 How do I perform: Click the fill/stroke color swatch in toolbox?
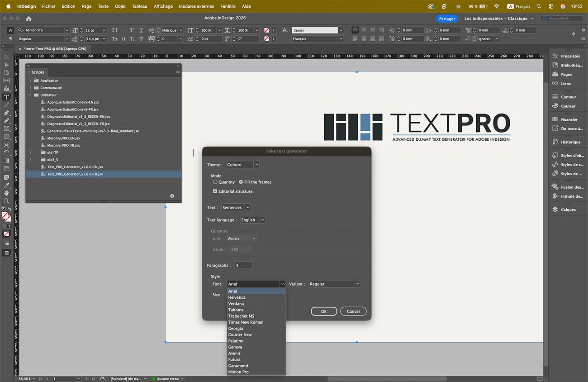click(x=6, y=216)
